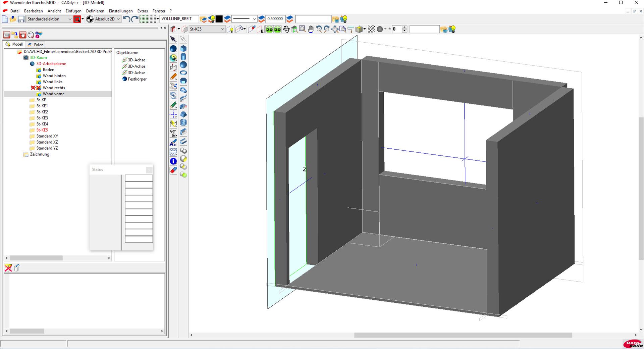Open the gray sphere render dropdown arrow
This screenshot has width=644, height=349.
click(385, 29)
